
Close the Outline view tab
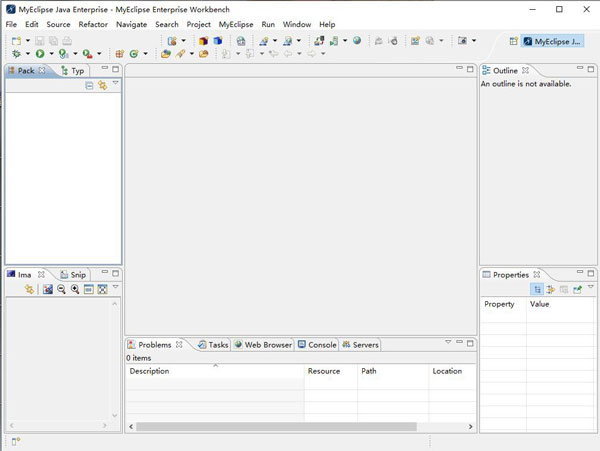tap(526, 70)
